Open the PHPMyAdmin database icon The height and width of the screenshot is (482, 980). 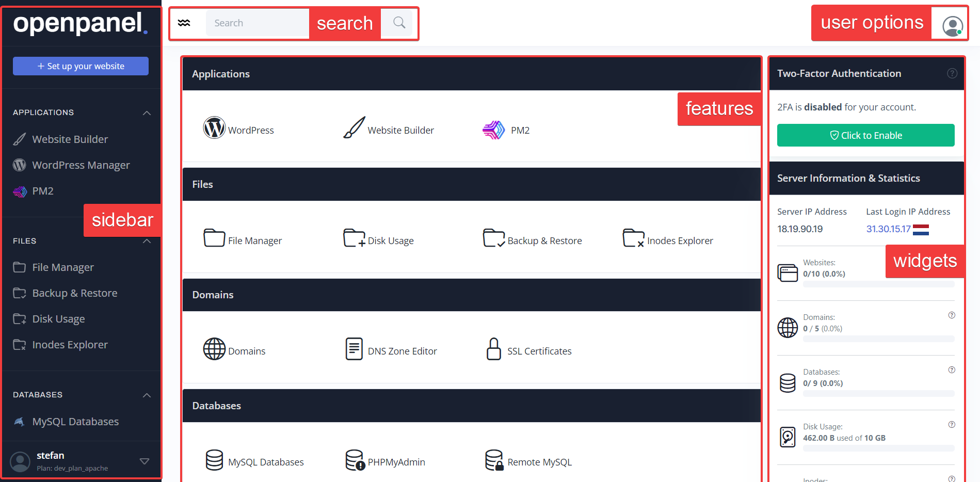pyautogui.click(x=355, y=460)
